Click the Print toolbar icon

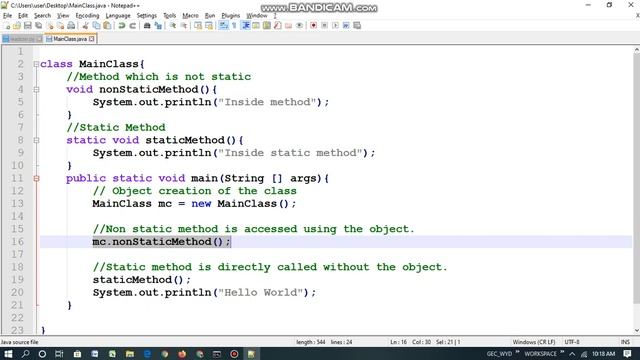click(x=71, y=26)
